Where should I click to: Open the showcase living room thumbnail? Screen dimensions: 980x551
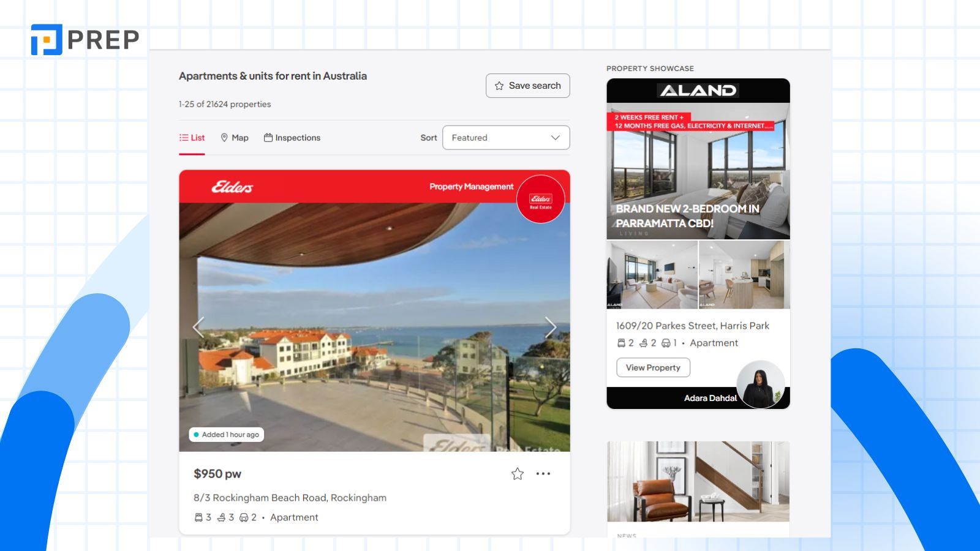point(652,275)
